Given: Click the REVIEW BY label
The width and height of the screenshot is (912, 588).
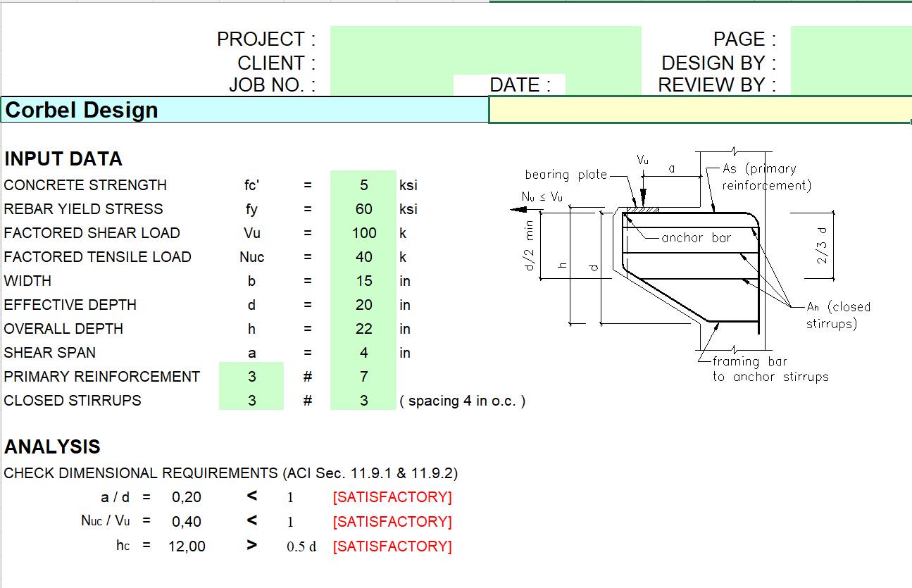Looking at the screenshot, I should point(717,85).
